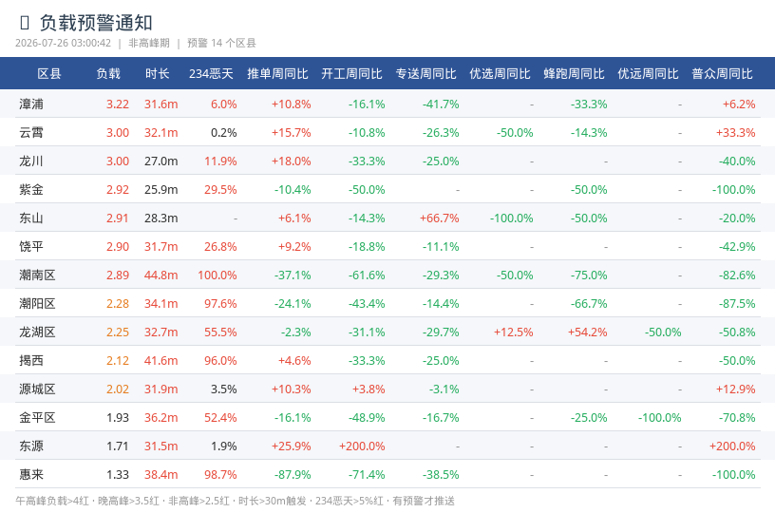The width and height of the screenshot is (775, 532).
Task: Select the 东源 district name
Action: pyautogui.click(x=31, y=446)
